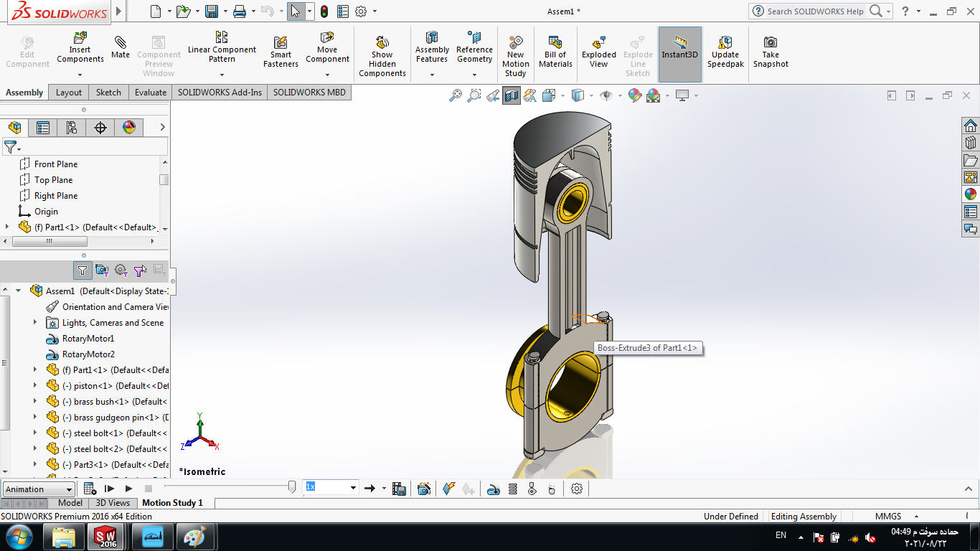
Task: Click Update Speedpak
Action: 725,52
